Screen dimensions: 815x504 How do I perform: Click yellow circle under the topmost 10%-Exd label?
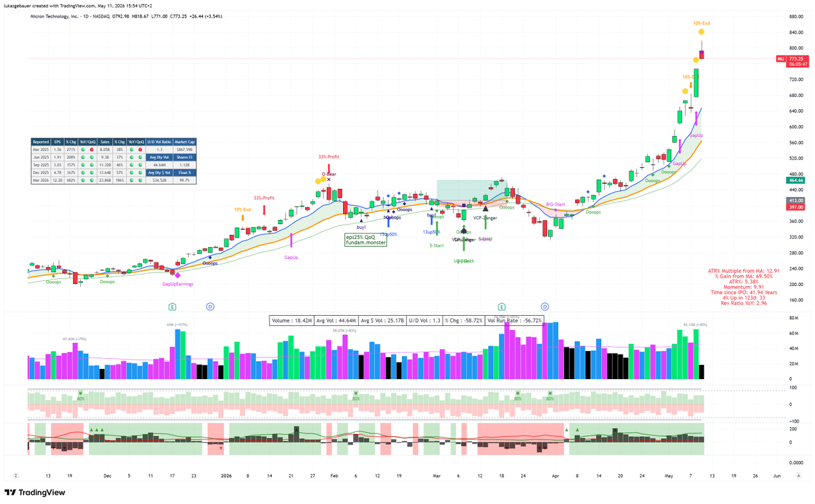pyautogui.click(x=702, y=32)
